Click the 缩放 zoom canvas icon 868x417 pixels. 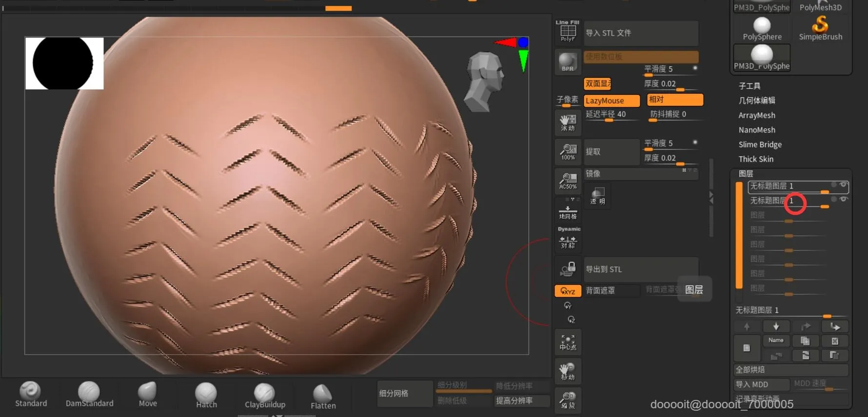tap(568, 400)
